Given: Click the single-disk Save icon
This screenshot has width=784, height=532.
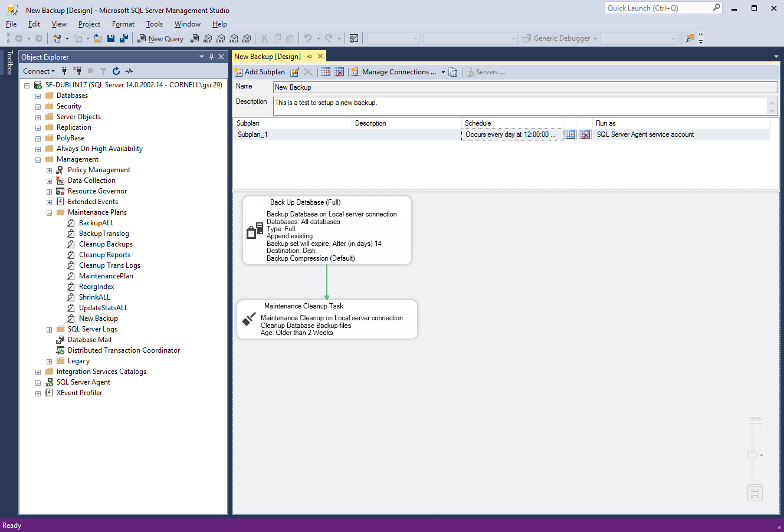Looking at the screenshot, I should point(111,38).
